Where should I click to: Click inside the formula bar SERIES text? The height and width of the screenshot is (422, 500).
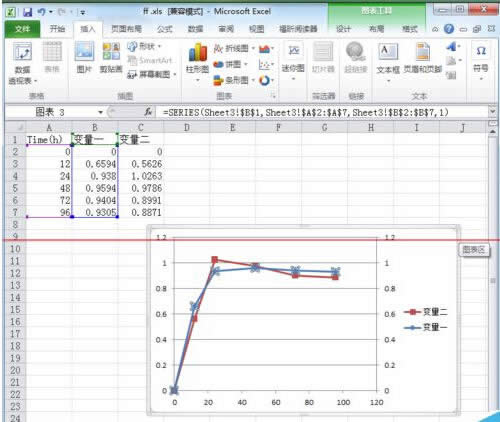click(305, 112)
